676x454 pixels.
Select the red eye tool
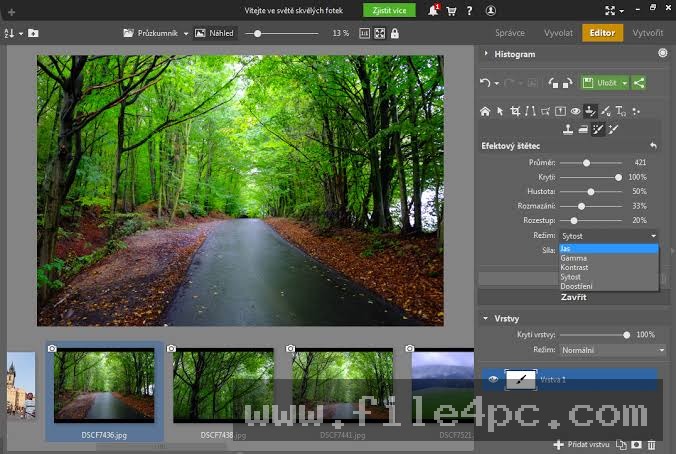576,112
